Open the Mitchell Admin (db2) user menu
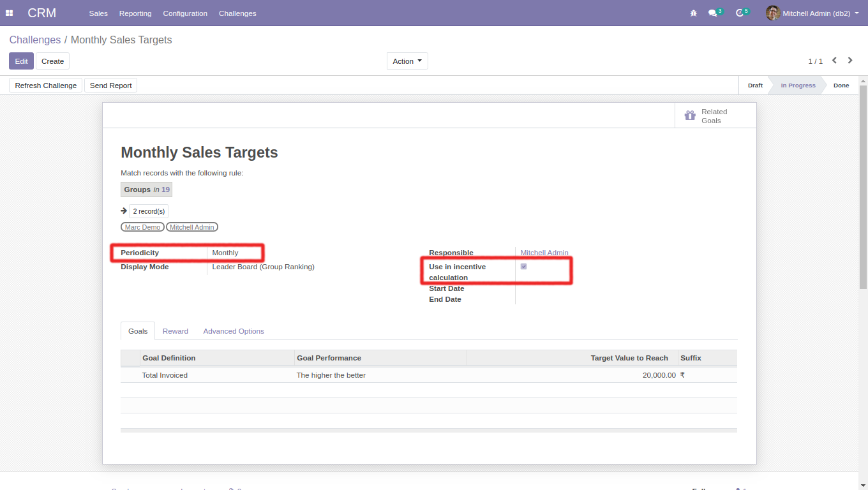868x490 pixels. [821, 13]
